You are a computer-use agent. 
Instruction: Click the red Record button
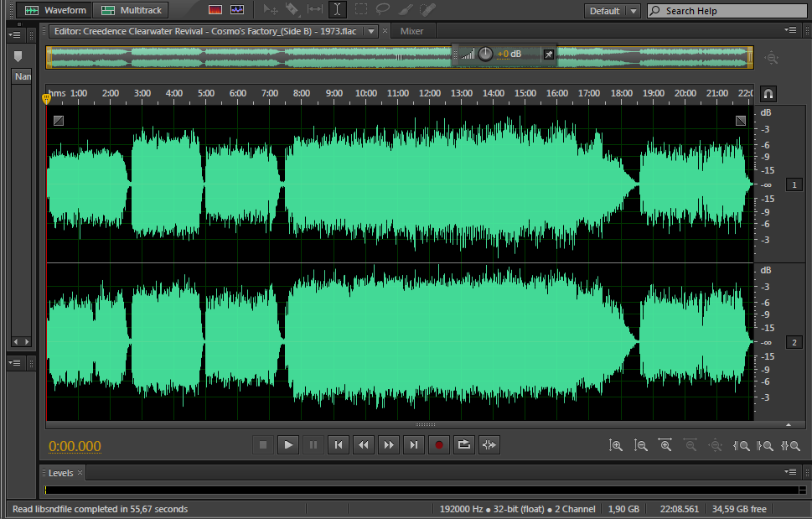438,445
